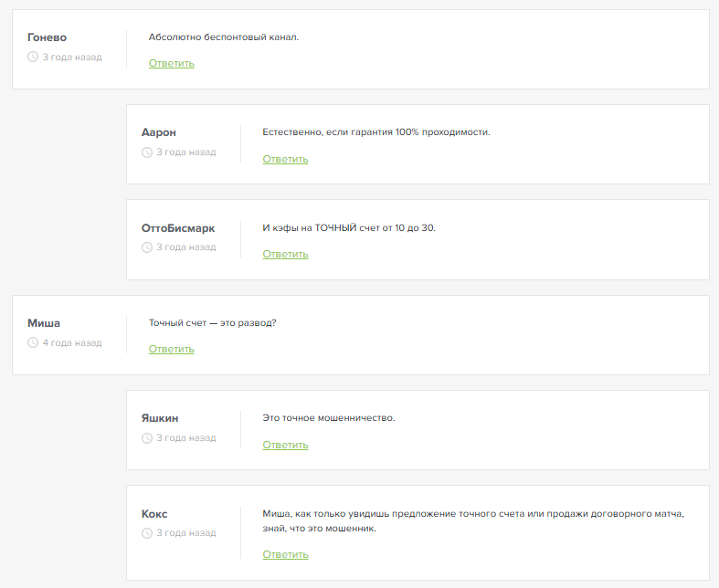Click the ОттоБисмарк username
The height and width of the screenshot is (588, 719).
178,228
